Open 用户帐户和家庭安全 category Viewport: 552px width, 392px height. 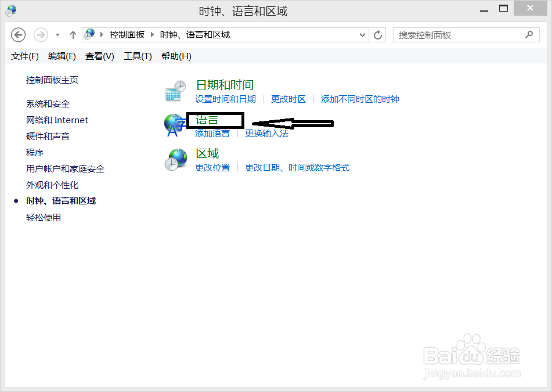pos(66,168)
